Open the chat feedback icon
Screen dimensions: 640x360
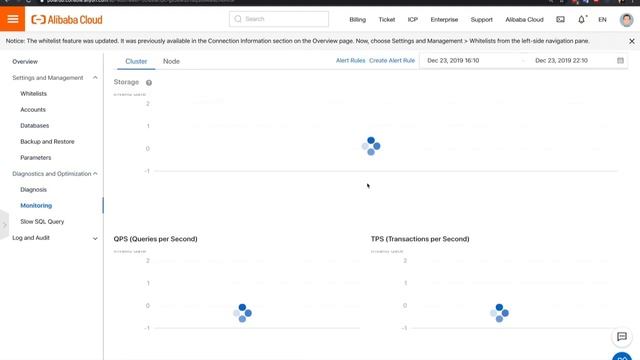pos(622,337)
